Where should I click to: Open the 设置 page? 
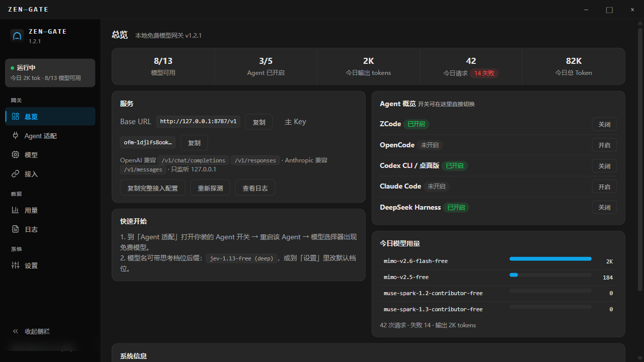point(50,265)
